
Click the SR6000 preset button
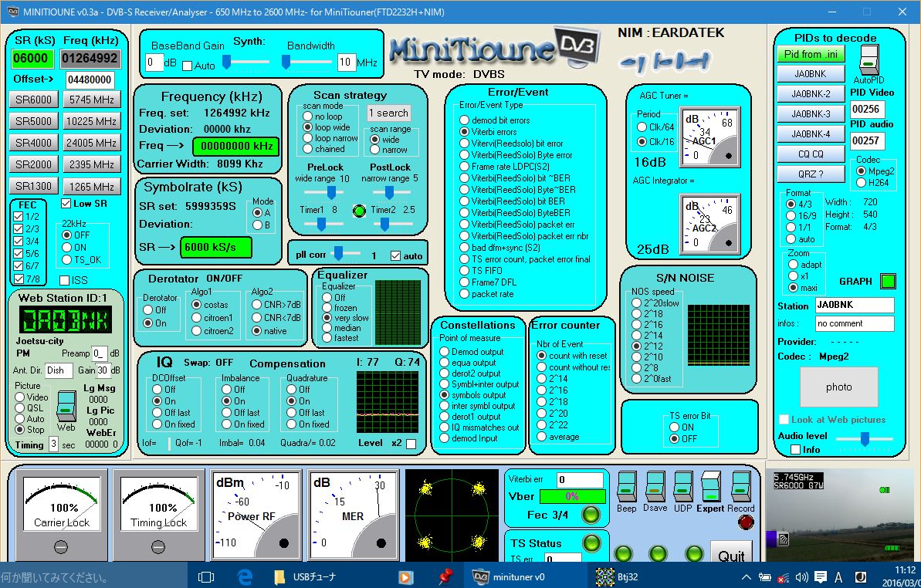[33, 100]
